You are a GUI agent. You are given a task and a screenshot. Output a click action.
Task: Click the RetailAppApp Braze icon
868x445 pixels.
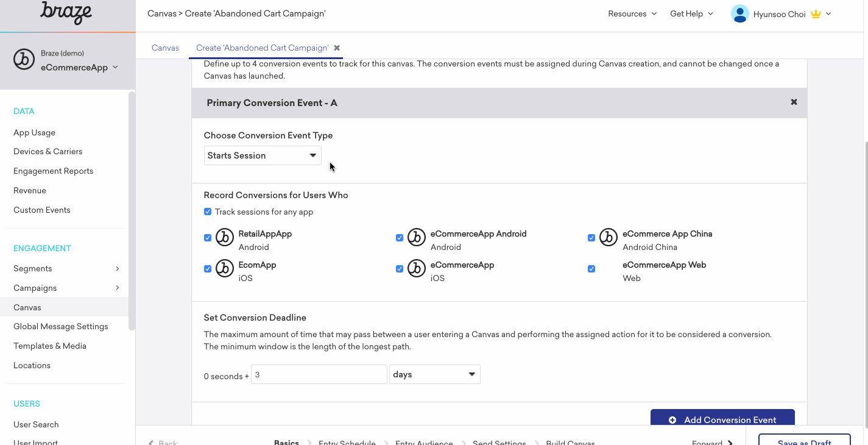tap(225, 237)
